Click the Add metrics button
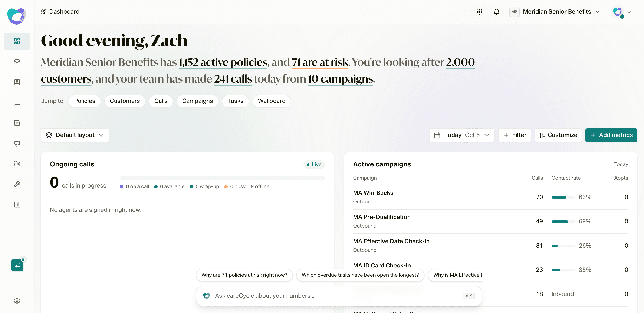The width and height of the screenshot is (644, 313). click(x=611, y=135)
